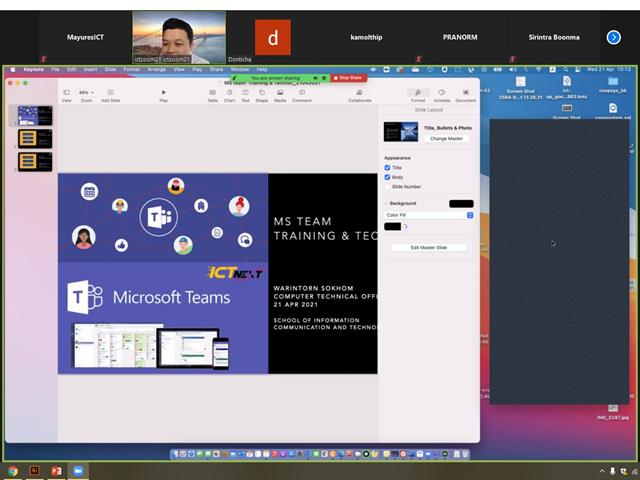Viewport: 640px width, 480px height.
Task: Insert a Chart from the Keynote toolbar
Action: coord(229,93)
